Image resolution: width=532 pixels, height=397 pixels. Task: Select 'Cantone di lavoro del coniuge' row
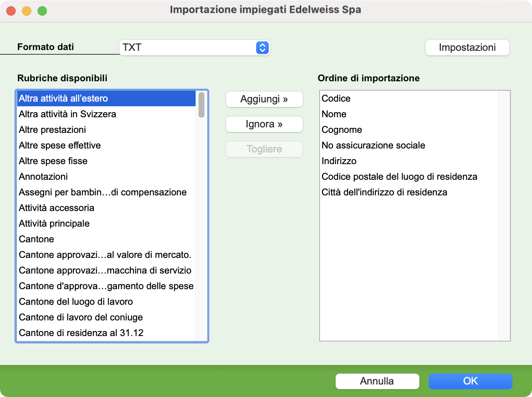coord(106,317)
